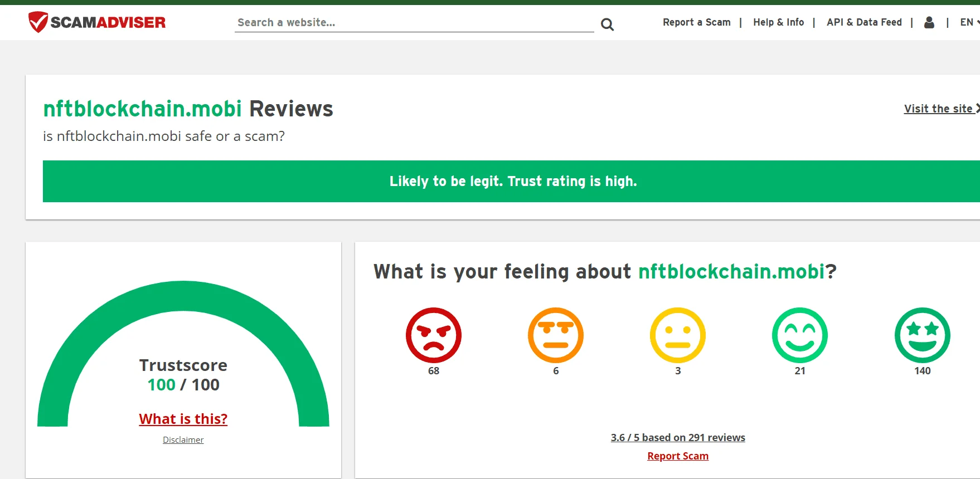Open Report a Scam menu
The image size is (980, 479).
[696, 22]
